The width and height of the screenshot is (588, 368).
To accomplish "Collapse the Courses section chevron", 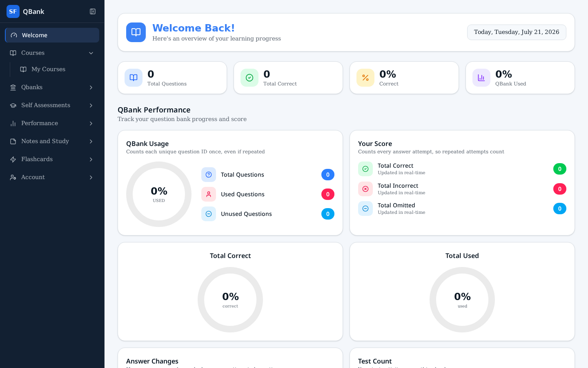I will click(x=91, y=53).
